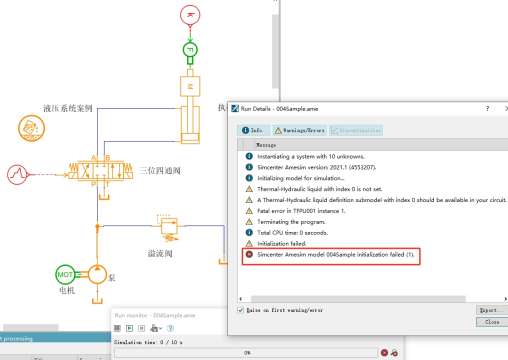Click the hydraulic fluid properties icon
The image size is (508, 360).
coord(31,128)
